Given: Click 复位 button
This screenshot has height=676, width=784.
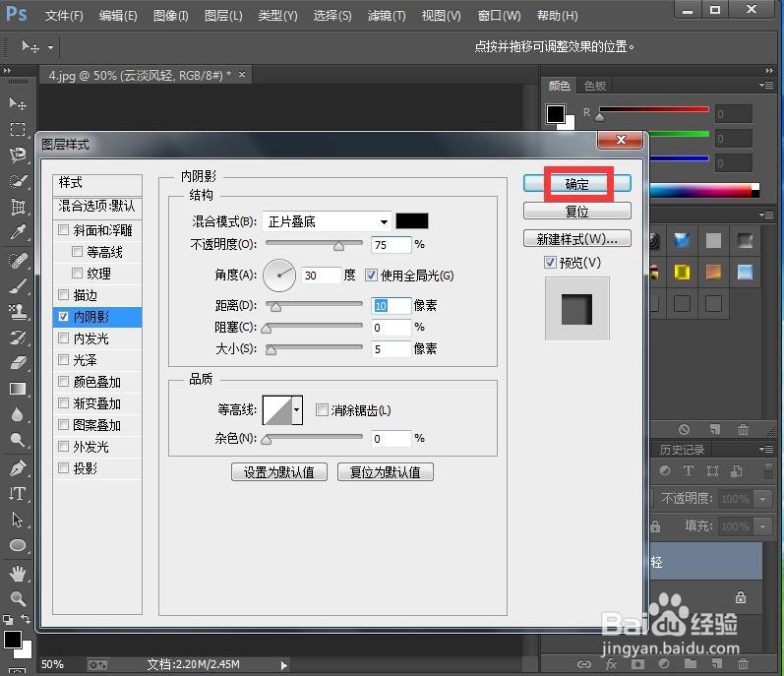Looking at the screenshot, I should [577, 211].
